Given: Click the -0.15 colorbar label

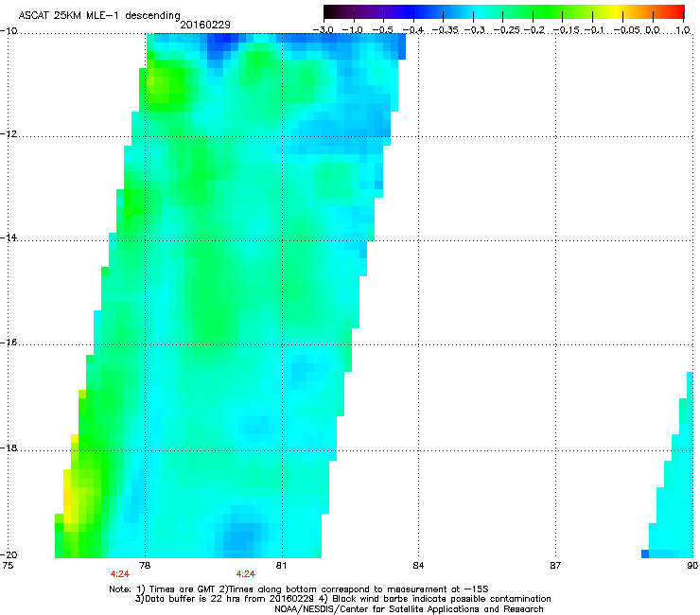Looking at the screenshot, I should 566,30.
